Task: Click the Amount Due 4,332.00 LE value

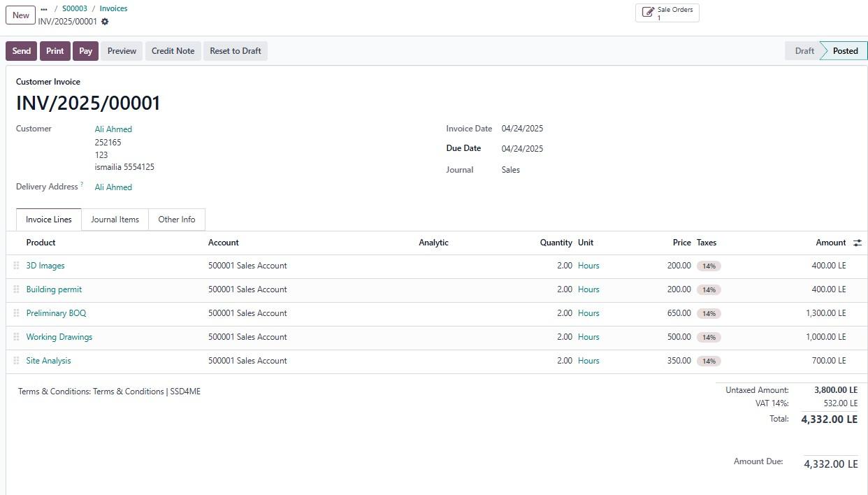Action: pyautogui.click(x=830, y=464)
